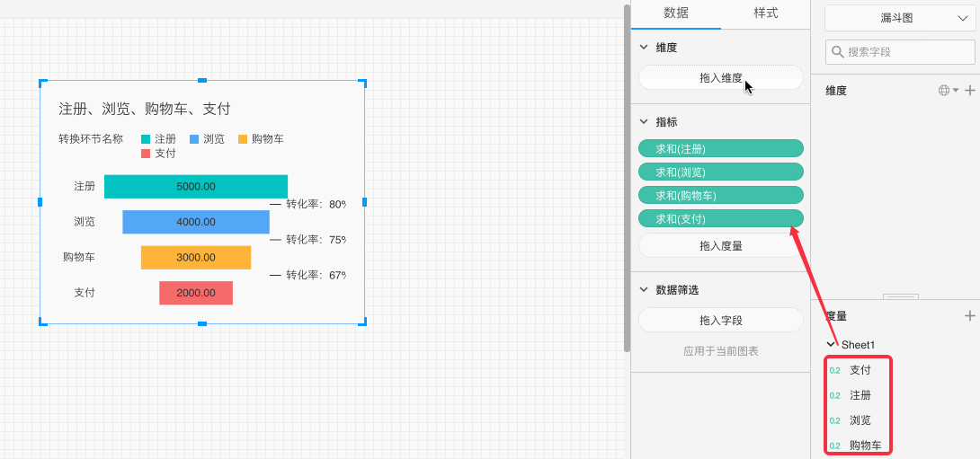Image resolution: width=980 pixels, height=459 pixels.
Task: Click the plus icon in 维度 header
Action: 969,91
